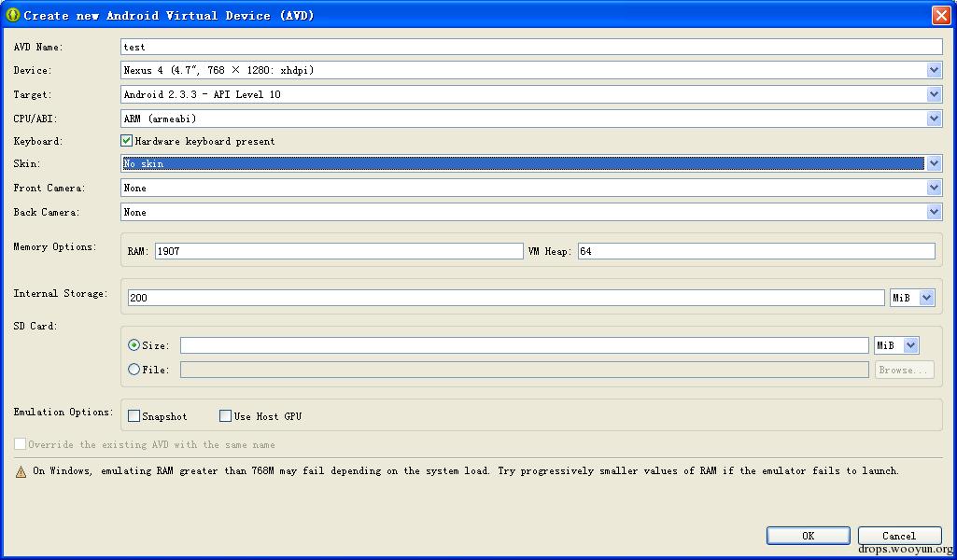Screen dimensions: 957x560
Task: Click the warning triangle icon
Action: click(21, 471)
